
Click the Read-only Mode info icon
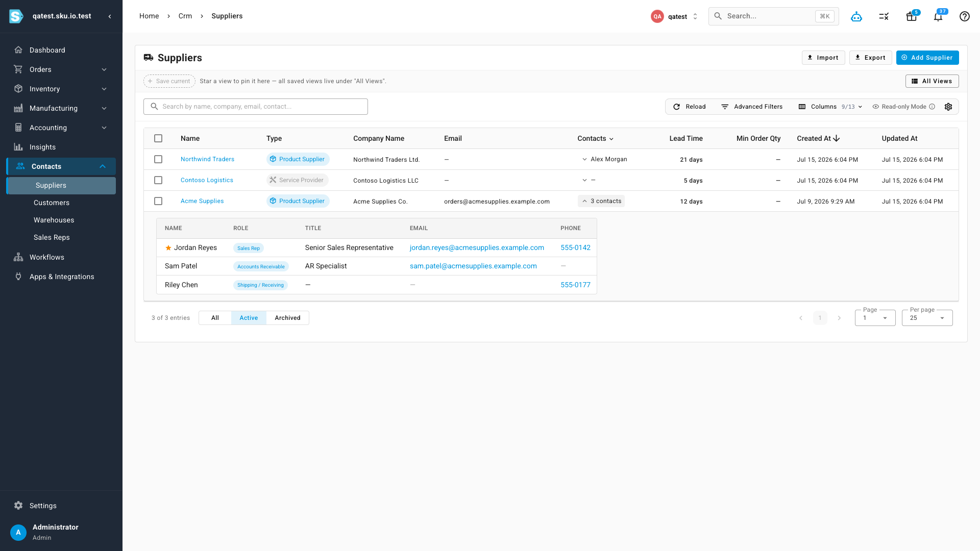932,107
